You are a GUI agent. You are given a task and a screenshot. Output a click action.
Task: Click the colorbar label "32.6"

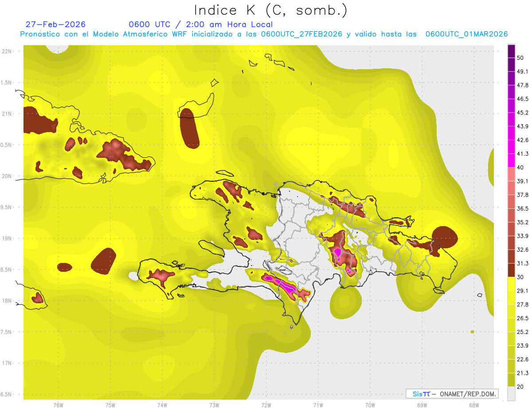[523, 250]
